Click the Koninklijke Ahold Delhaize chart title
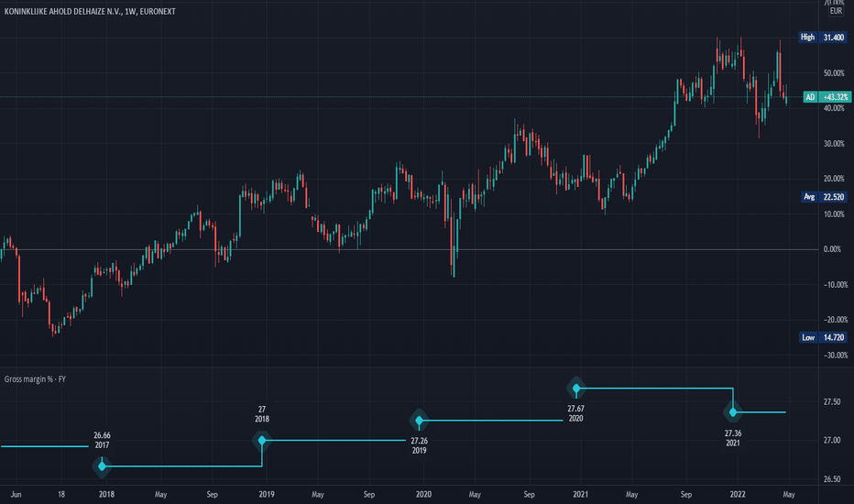The height and width of the screenshot is (504, 854). [x=90, y=11]
